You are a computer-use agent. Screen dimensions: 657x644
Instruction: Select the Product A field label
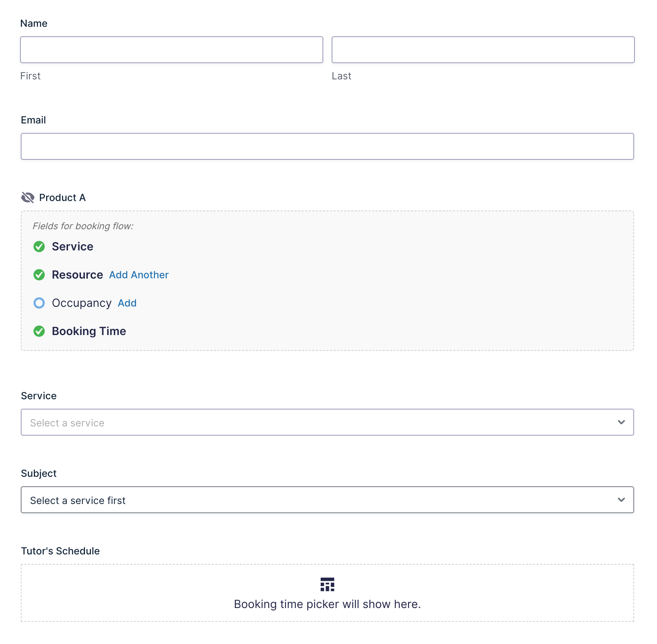tap(62, 198)
